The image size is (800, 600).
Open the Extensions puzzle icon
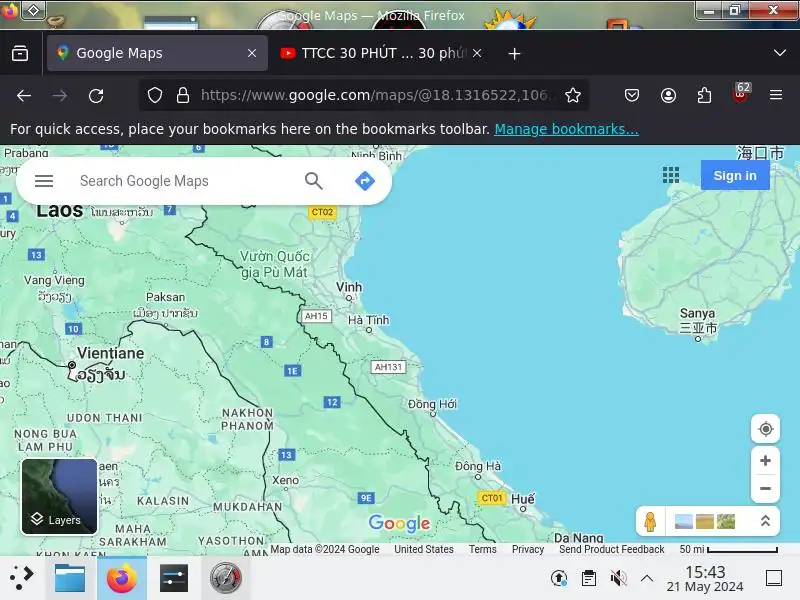(705, 95)
